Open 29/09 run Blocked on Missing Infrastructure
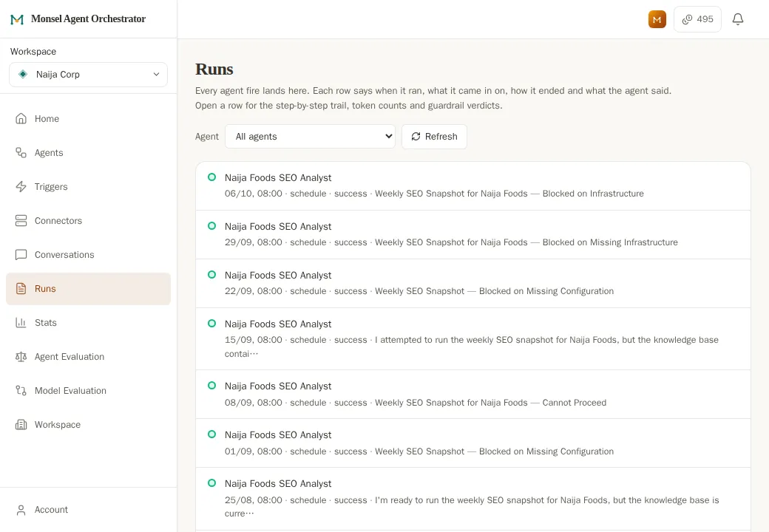The width and height of the screenshot is (769, 532). coord(472,235)
